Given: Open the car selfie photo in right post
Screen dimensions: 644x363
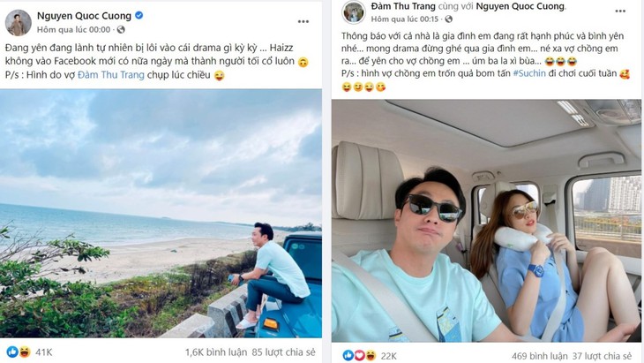Looking at the screenshot, I should tap(486, 221).
